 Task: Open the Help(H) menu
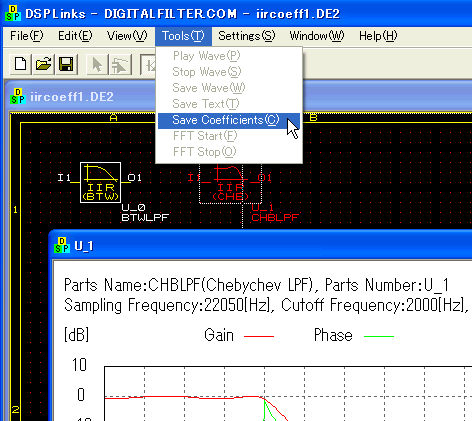pyautogui.click(x=378, y=36)
